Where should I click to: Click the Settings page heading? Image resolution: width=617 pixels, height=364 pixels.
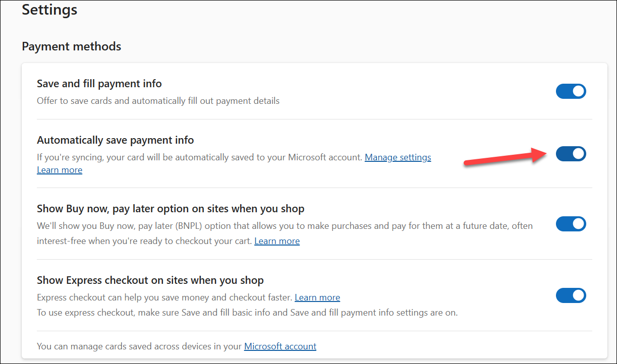pyautogui.click(x=49, y=10)
